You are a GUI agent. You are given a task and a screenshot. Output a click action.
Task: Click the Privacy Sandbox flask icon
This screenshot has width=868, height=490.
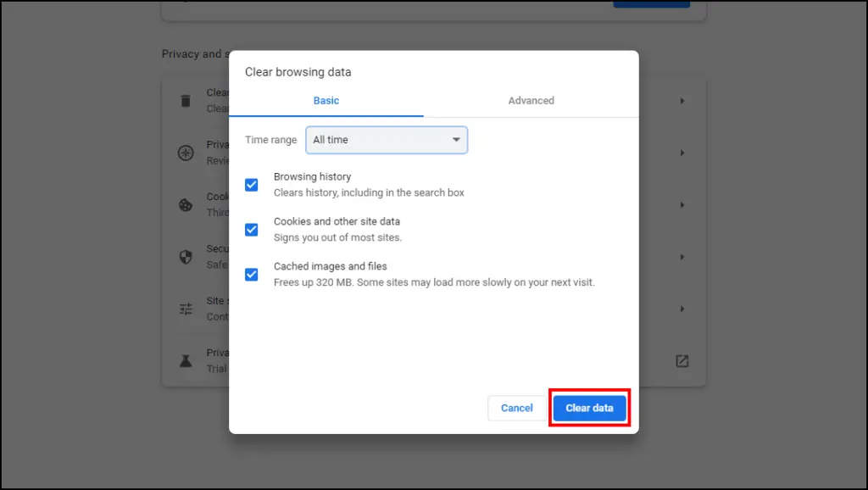pyautogui.click(x=186, y=361)
